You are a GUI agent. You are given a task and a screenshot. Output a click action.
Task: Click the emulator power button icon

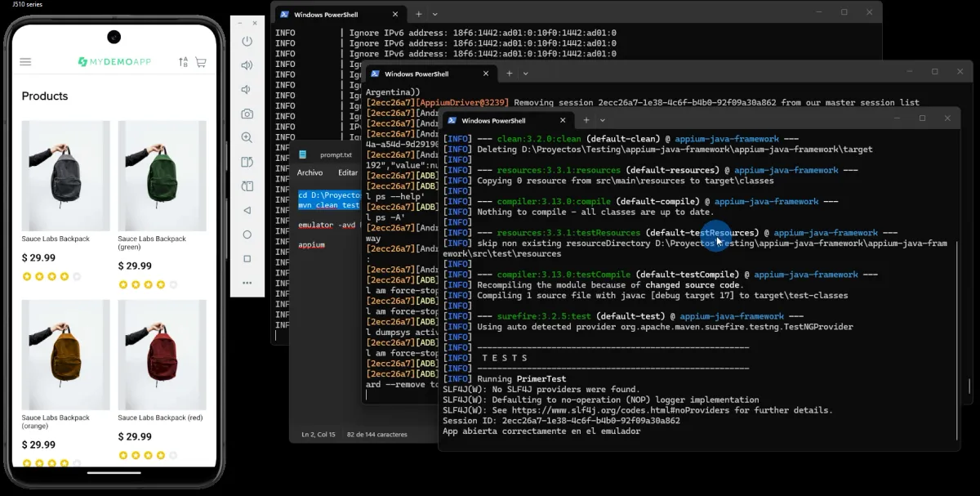click(x=247, y=41)
